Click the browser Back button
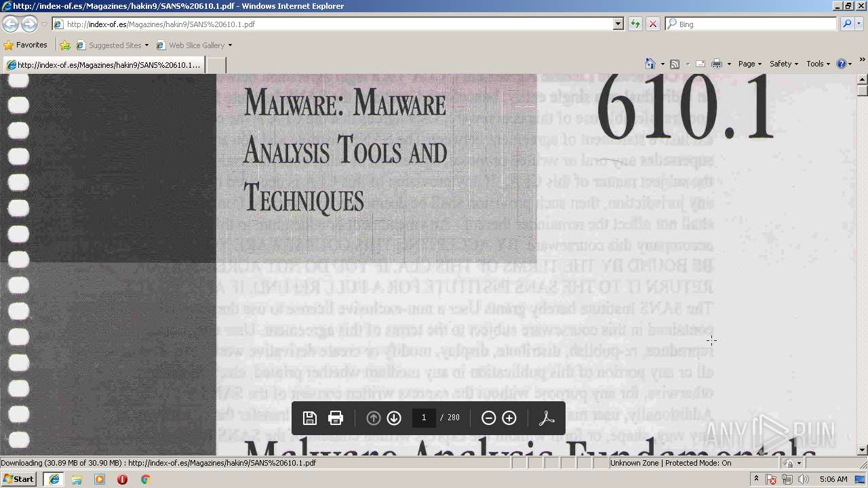This screenshot has height=488, width=868. tap(11, 24)
